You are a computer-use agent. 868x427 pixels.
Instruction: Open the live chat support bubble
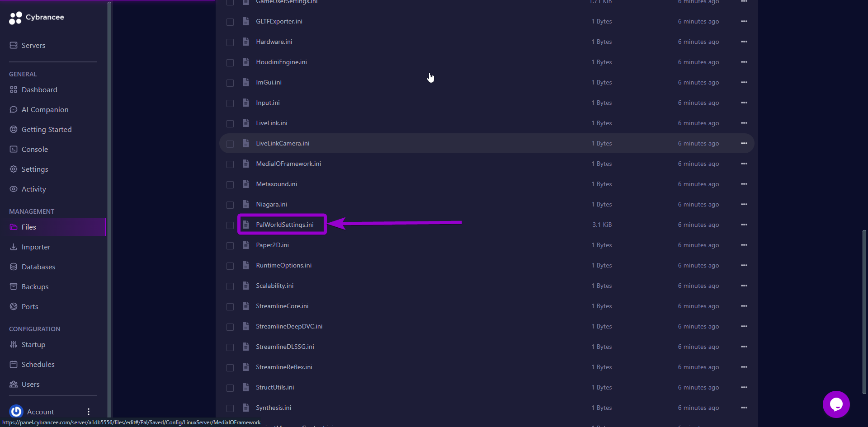click(x=836, y=404)
